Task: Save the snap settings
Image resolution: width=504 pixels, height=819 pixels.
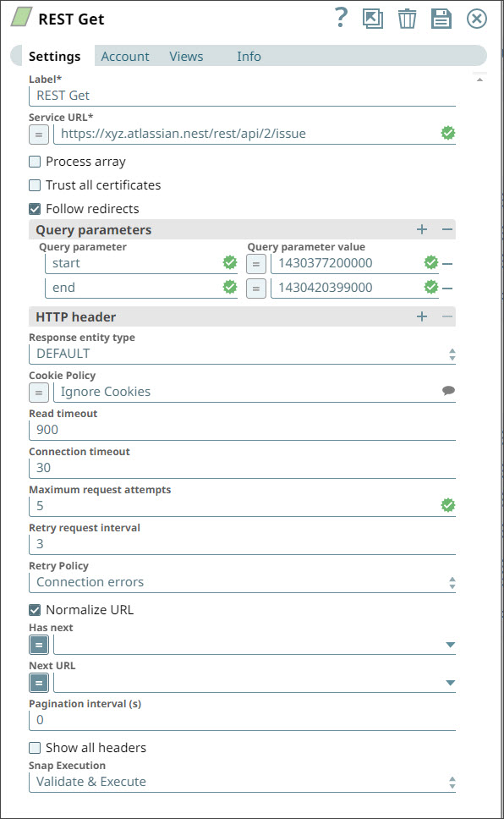Action: (441, 18)
